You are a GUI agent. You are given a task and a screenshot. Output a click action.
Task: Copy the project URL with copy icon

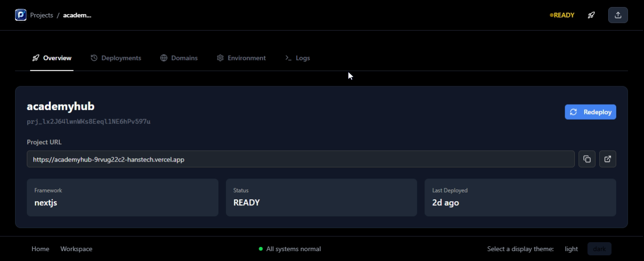coord(587,159)
